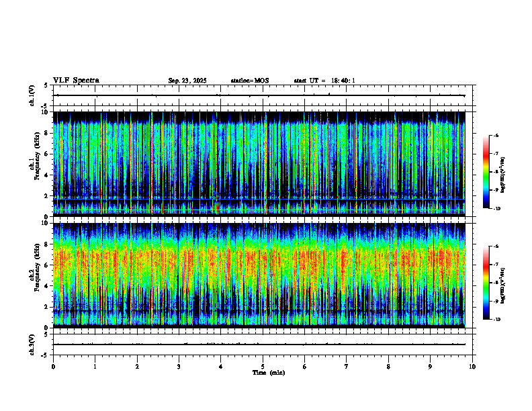Click inside the ch.2 spectrogram panel
Screen dimensions: 532x411
click(x=259, y=275)
